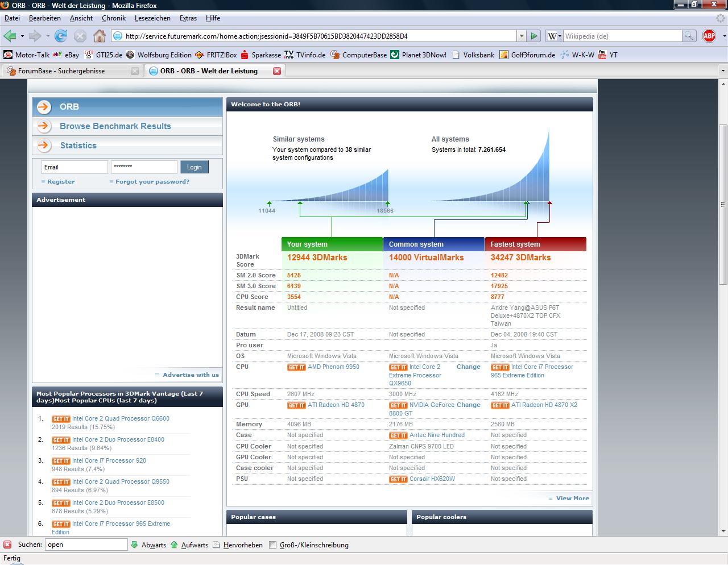Click Abwärts find next button
The height and width of the screenshot is (565, 728).
coord(148,545)
